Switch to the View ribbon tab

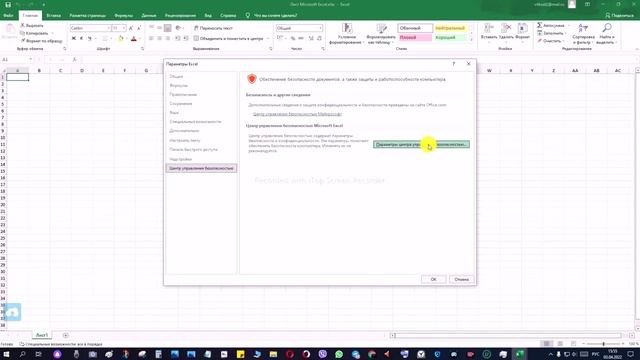tap(208, 16)
